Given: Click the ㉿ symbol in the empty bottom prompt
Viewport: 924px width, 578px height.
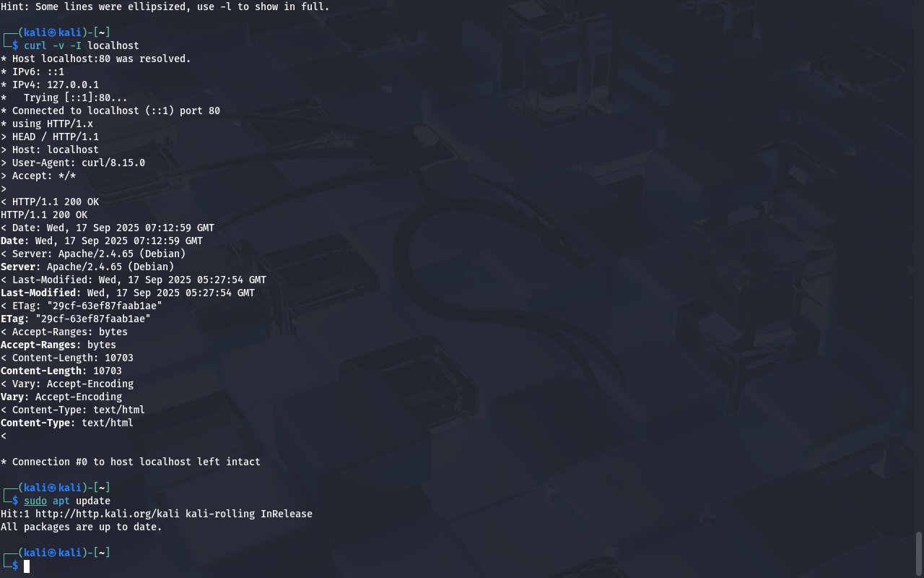Looking at the screenshot, I should [x=53, y=553].
